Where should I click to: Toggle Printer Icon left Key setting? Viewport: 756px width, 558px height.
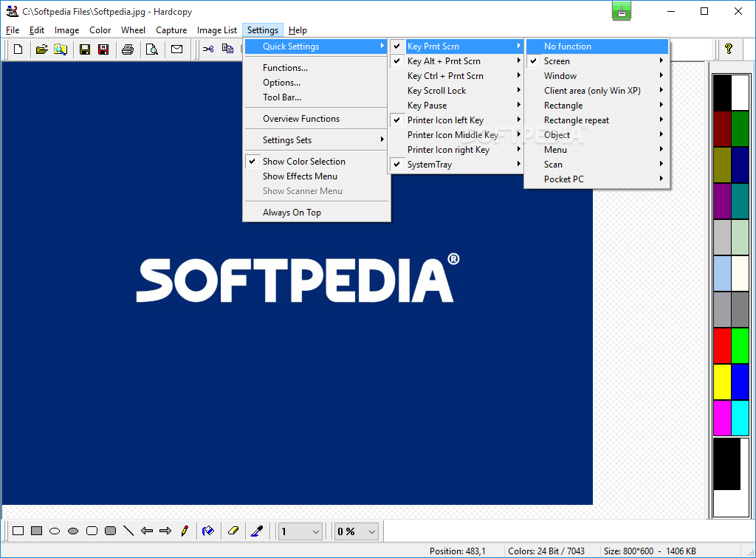pyautogui.click(x=456, y=120)
